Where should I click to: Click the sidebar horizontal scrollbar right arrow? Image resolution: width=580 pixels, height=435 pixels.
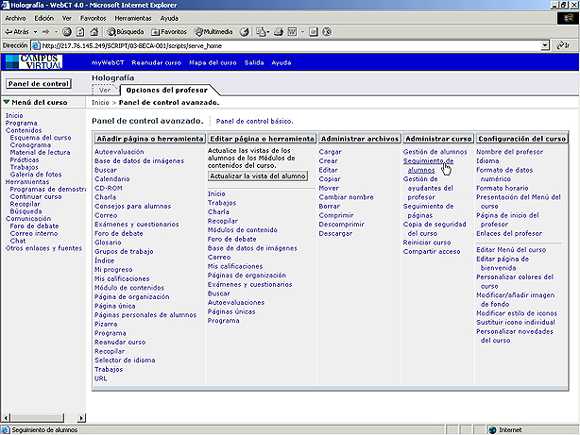coord(81,418)
